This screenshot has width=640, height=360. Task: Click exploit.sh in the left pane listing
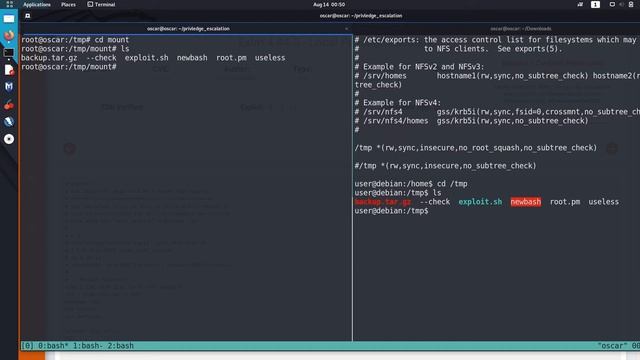tap(147, 58)
